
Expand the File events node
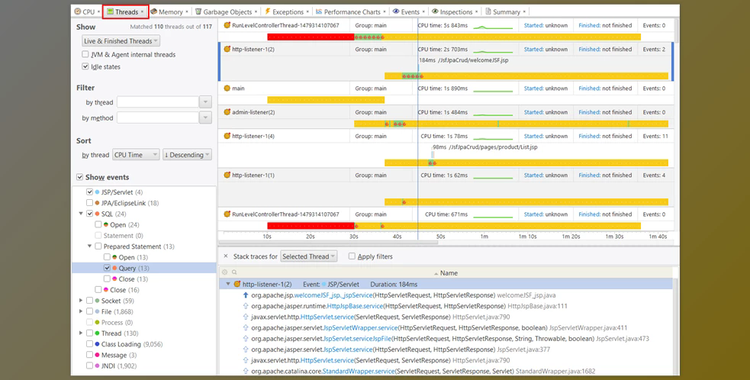[x=81, y=312]
